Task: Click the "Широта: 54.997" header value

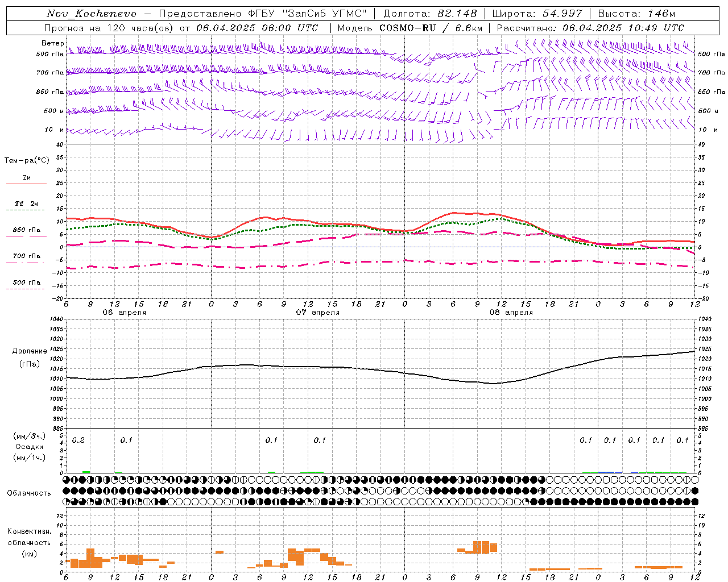Action: pyautogui.click(x=537, y=14)
